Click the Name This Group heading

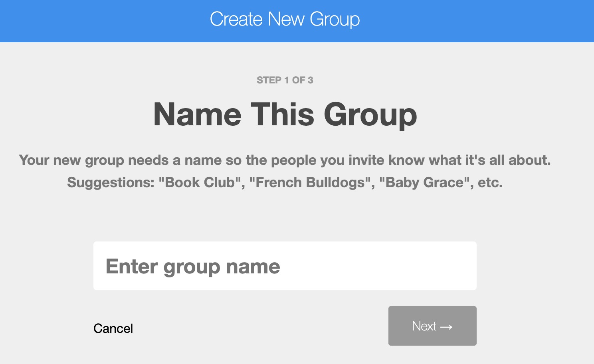(x=285, y=115)
